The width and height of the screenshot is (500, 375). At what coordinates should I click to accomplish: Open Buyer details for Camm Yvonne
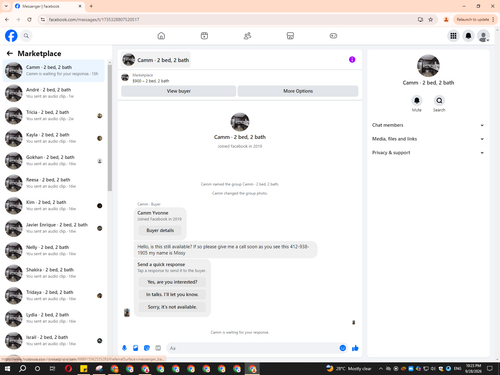[160, 230]
